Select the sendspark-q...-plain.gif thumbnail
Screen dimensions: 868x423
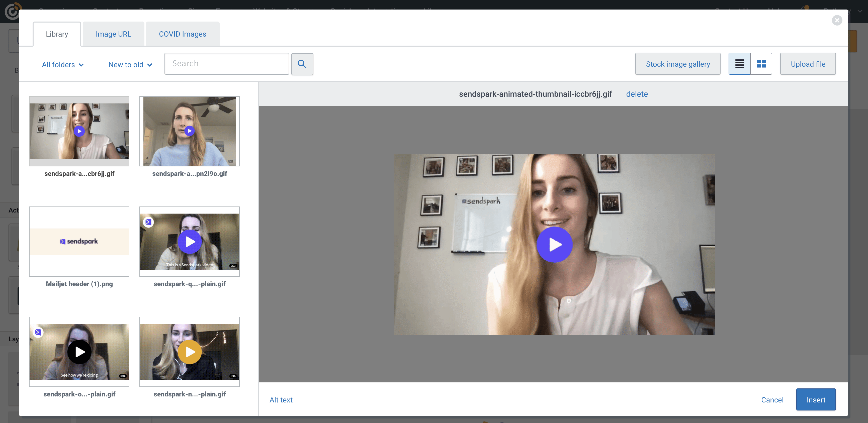pyautogui.click(x=189, y=242)
